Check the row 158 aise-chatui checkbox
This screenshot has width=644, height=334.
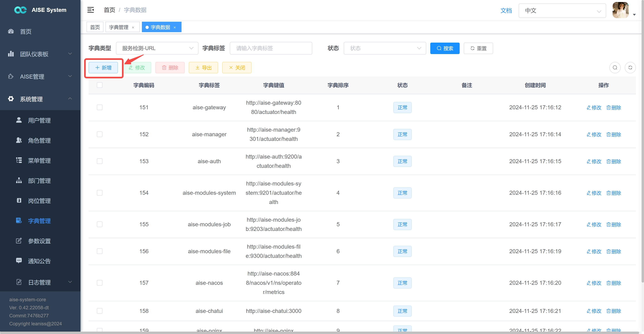pos(99,311)
